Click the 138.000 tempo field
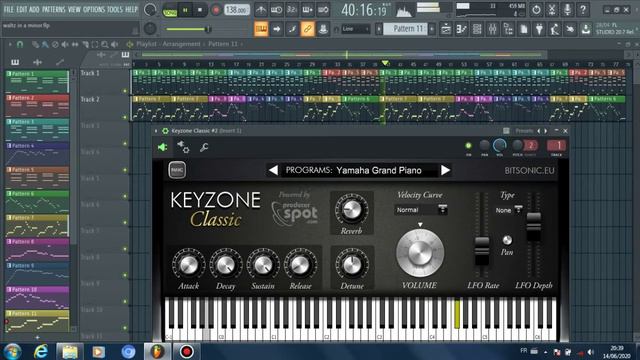Screen dimensions: 640x360 237,10
